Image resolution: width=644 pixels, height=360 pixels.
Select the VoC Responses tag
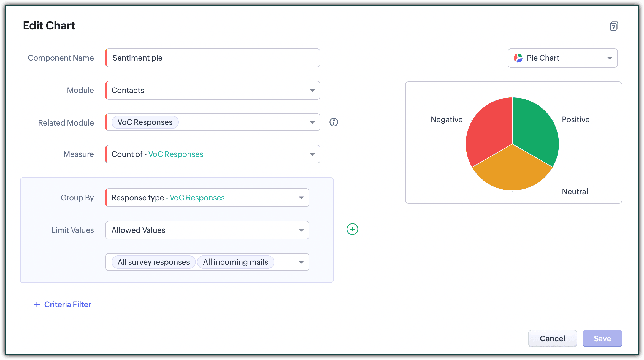pyautogui.click(x=145, y=122)
